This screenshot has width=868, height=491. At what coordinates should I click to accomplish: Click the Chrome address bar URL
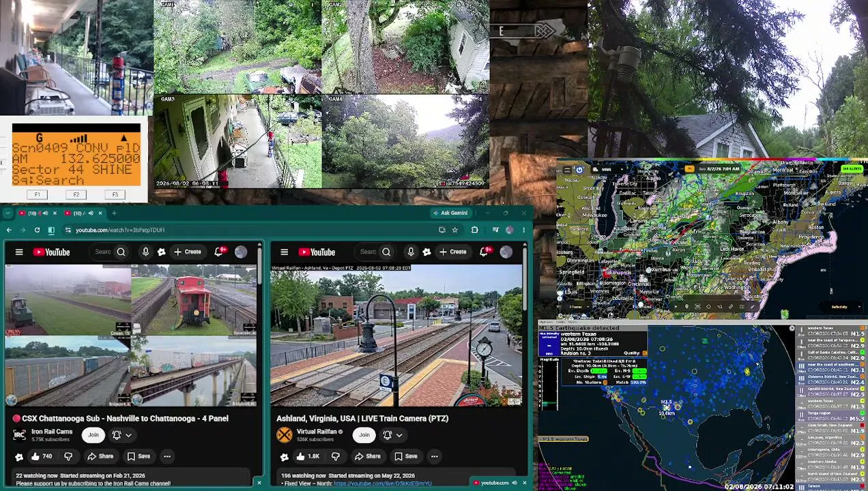coord(120,230)
